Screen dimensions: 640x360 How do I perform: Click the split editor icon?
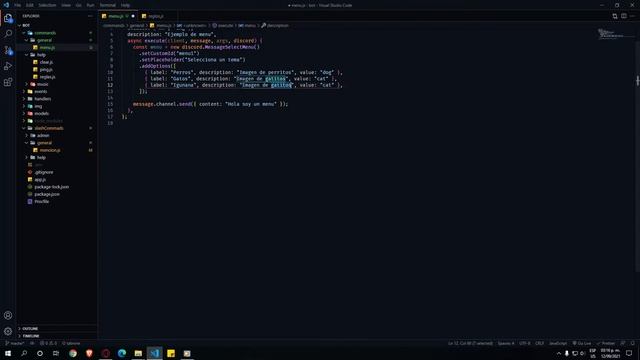pos(624,16)
